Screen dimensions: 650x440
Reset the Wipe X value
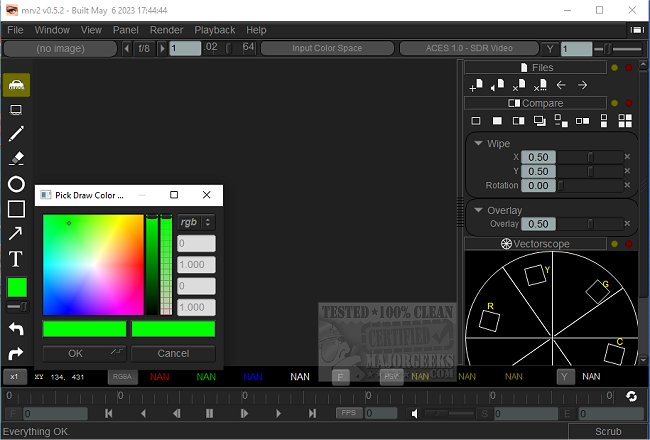pyautogui.click(x=627, y=157)
